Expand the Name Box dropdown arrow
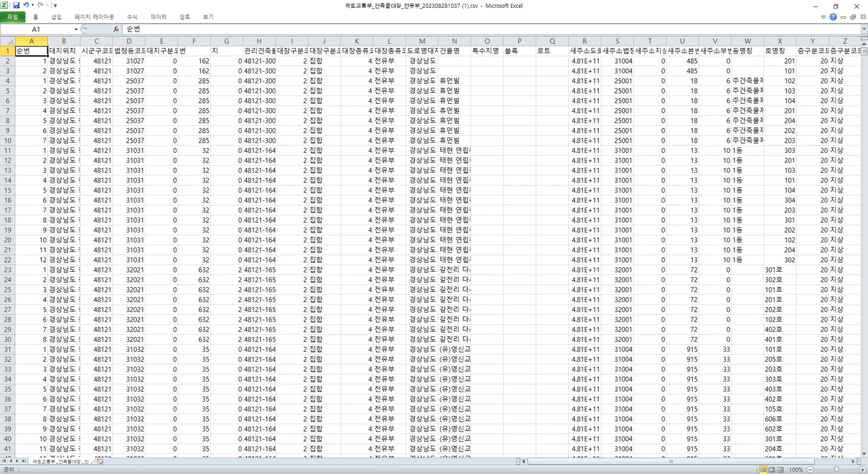The image size is (868, 474). click(x=76, y=29)
